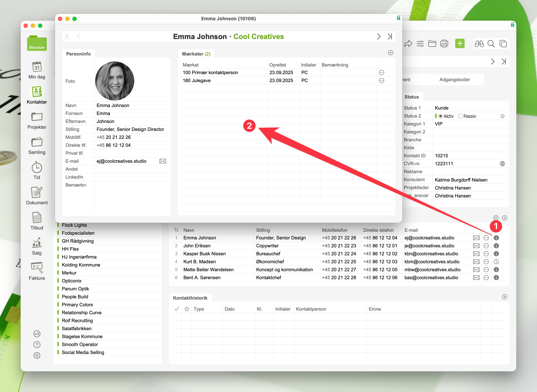Open options menu for 180 Julegave mærkat

382,81
